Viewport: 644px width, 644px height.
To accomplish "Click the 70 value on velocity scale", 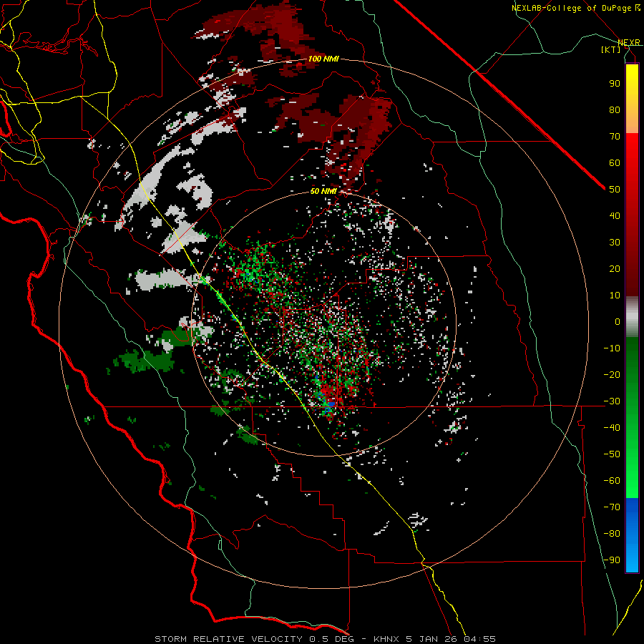I will pyautogui.click(x=615, y=137).
